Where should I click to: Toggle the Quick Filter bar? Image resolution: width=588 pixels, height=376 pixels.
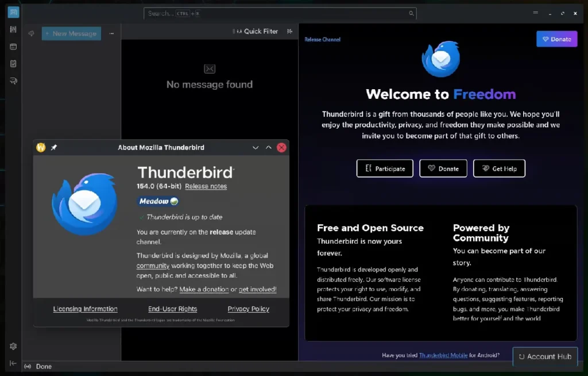tap(256, 31)
